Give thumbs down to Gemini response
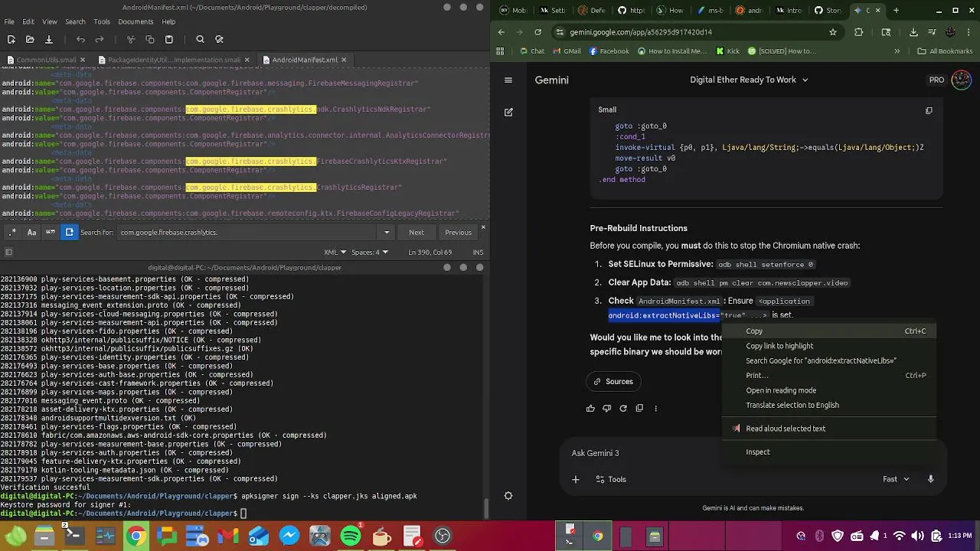 click(607, 409)
